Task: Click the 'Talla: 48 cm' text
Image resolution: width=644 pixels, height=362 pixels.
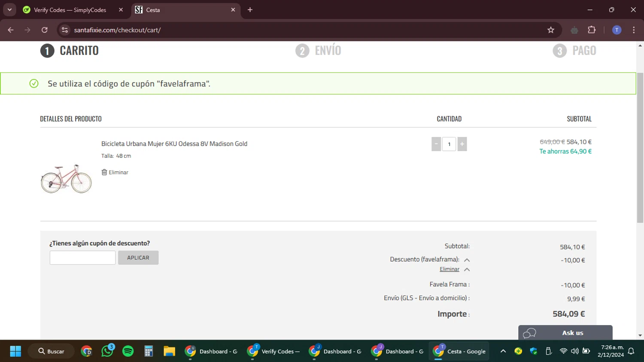Action: tap(116, 156)
